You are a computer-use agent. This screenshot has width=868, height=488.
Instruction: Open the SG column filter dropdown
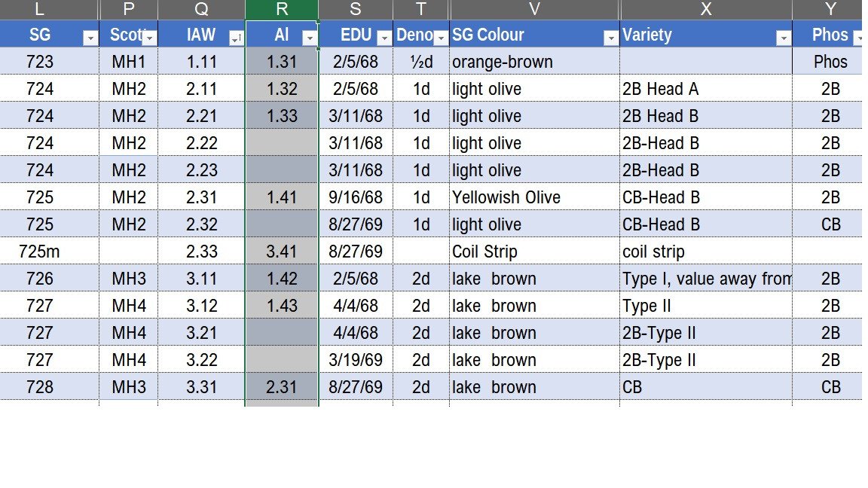click(90, 38)
